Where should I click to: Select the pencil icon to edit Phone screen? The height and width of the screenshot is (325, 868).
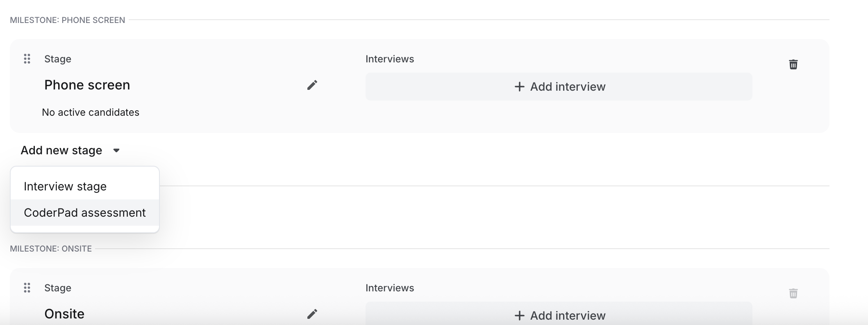[313, 85]
